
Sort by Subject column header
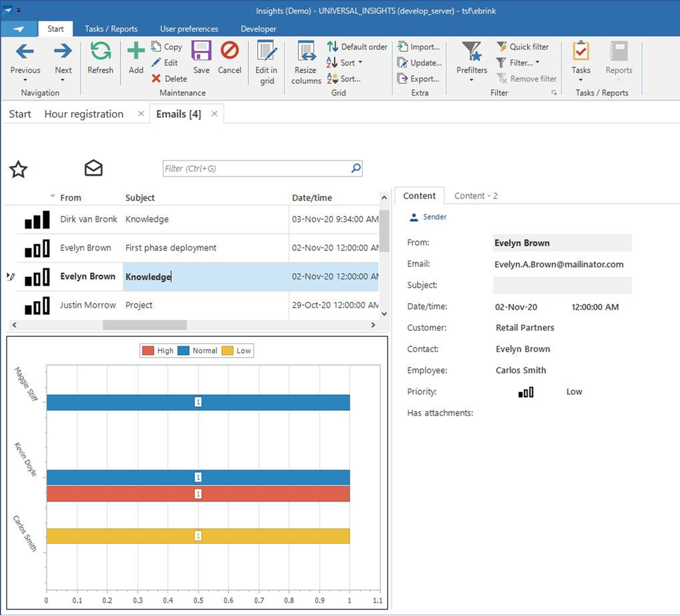click(x=140, y=198)
